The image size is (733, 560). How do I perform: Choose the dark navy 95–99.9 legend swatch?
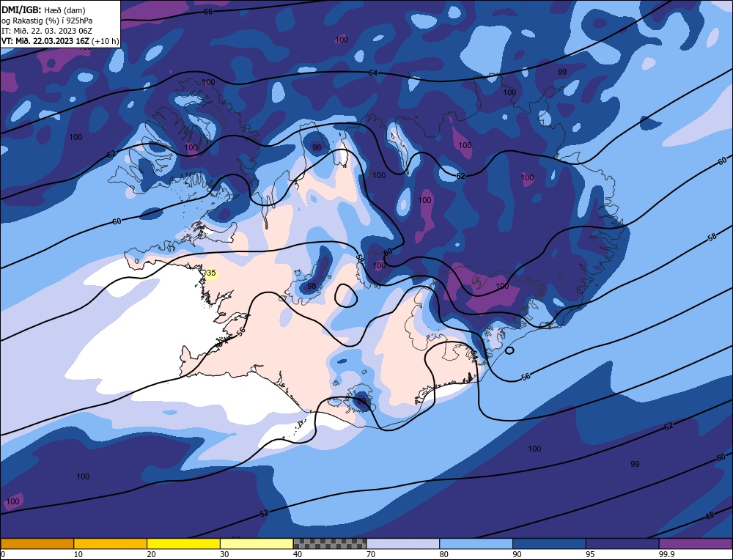pos(622,543)
